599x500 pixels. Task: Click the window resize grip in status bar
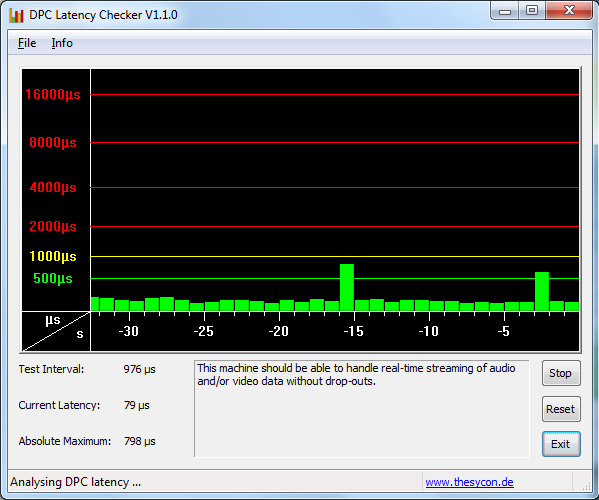tap(586, 485)
